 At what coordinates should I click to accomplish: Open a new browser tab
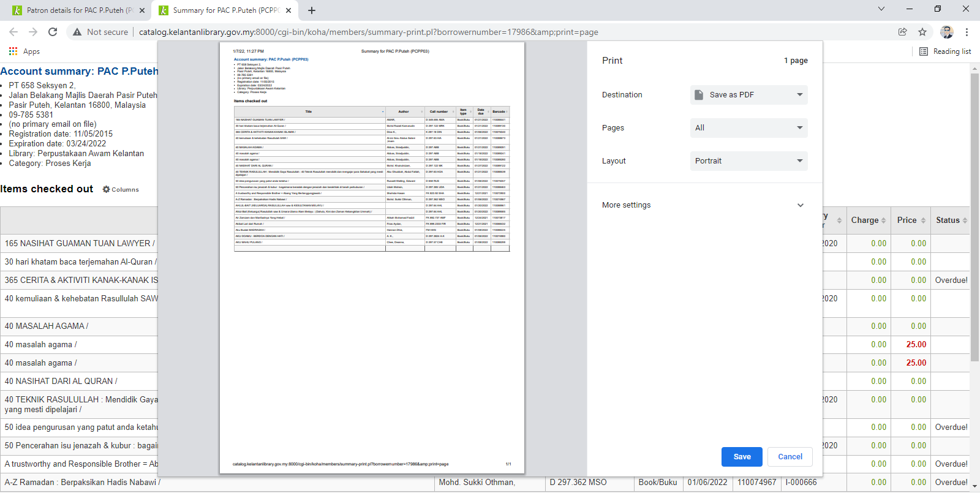click(312, 10)
